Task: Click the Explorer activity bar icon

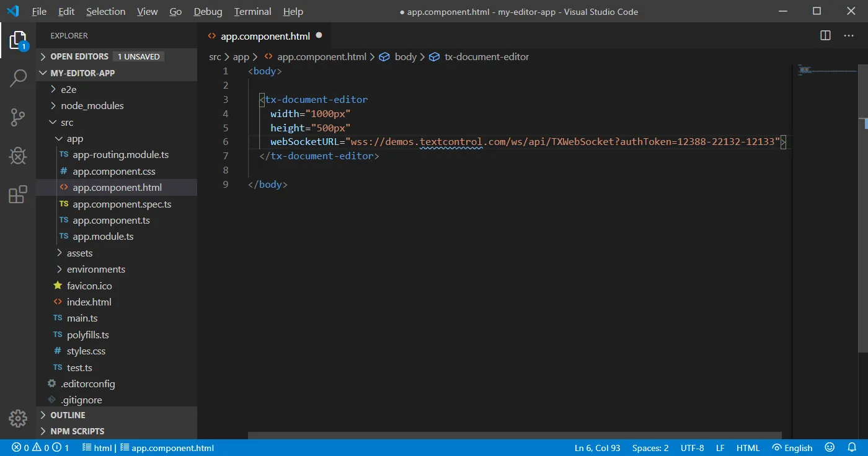Action: (x=18, y=39)
